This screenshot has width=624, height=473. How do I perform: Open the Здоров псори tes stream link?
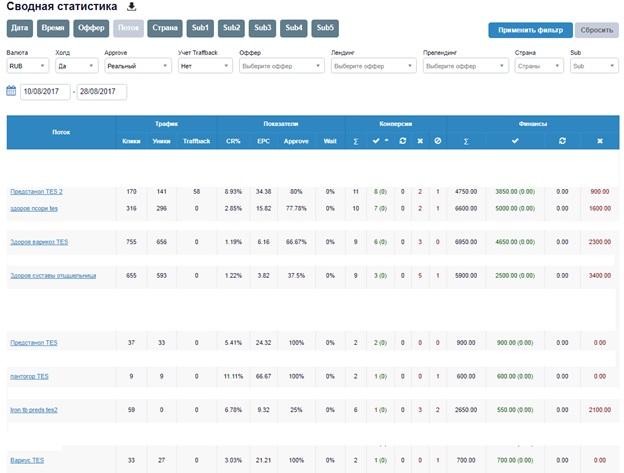(x=34, y=208)
